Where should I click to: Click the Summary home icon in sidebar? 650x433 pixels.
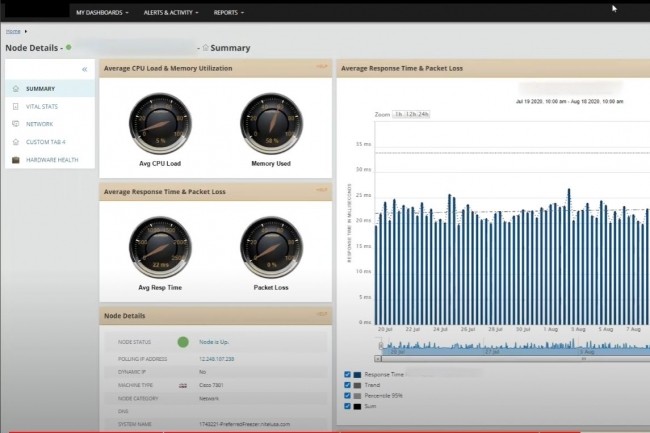pos(16,88)
